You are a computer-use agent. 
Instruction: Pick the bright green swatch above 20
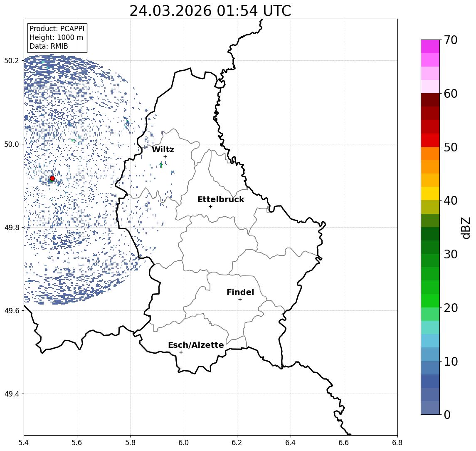[x=430, y=300]
